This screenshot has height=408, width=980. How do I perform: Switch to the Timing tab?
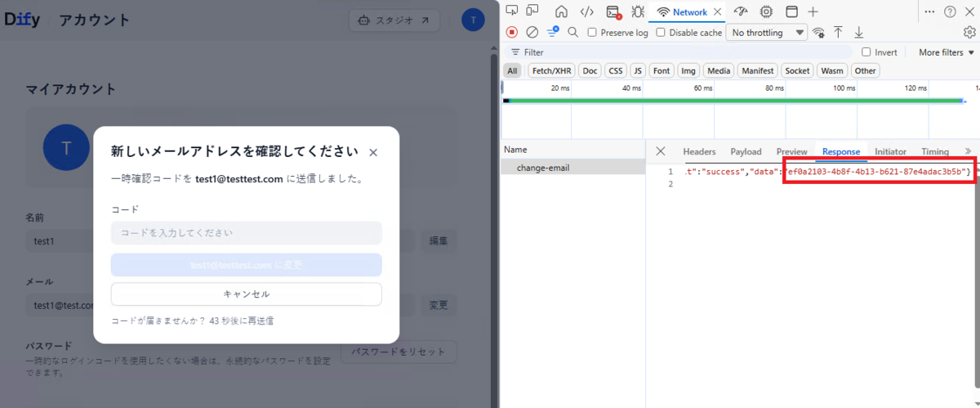coord(935,151)
